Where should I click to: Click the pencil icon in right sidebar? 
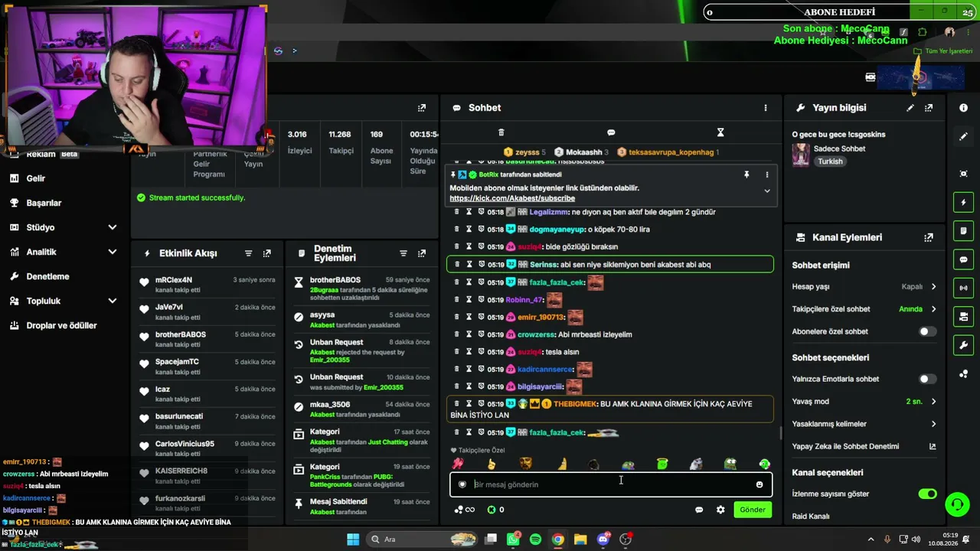pos(963,136)
